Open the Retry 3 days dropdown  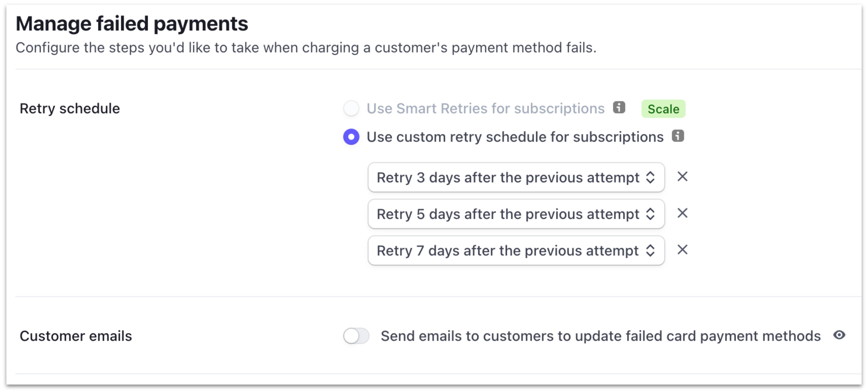516,177
